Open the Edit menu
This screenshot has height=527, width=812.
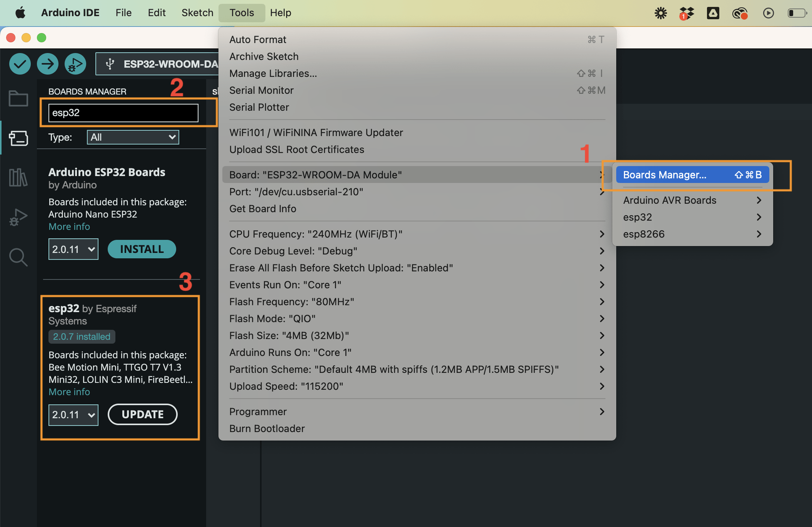pos(157,13)
